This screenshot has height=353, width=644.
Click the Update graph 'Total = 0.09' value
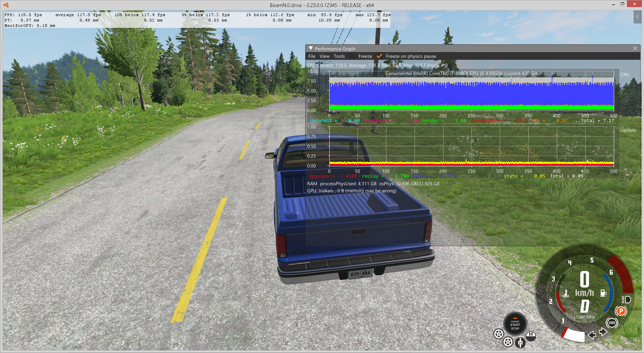click(x=567, y=176)
